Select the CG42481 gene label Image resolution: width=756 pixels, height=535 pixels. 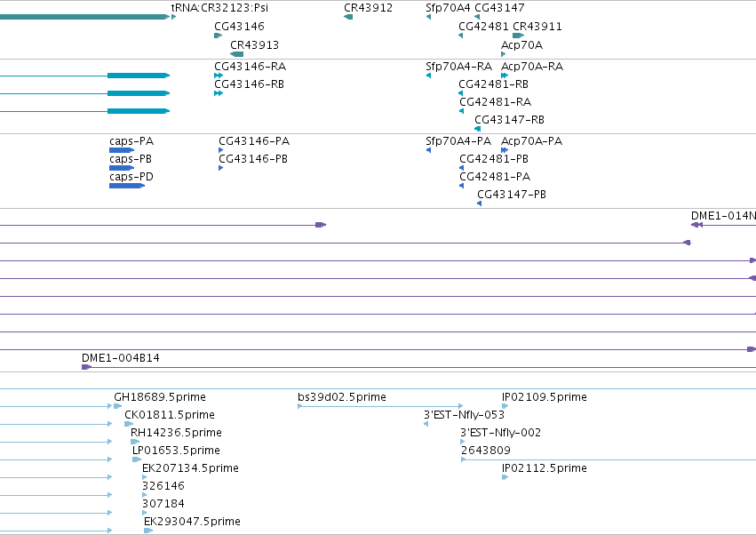pos(483,26)
